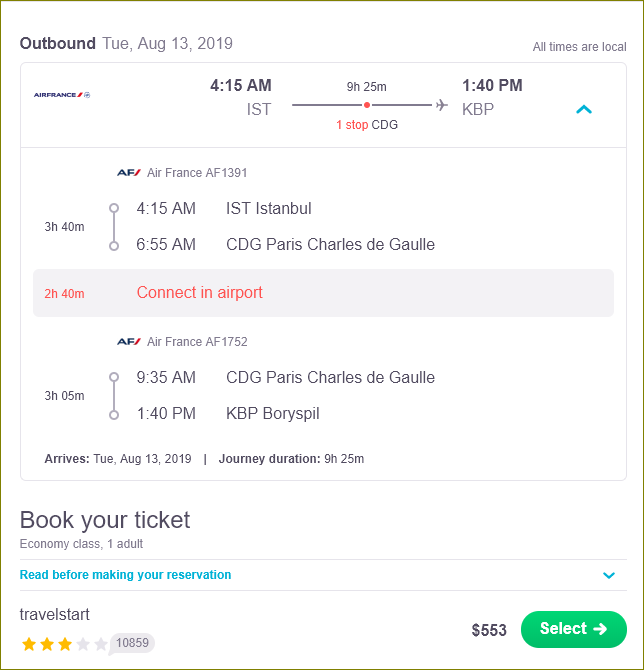The width and height of the screenshot is (644, 670).
Task: Click the Connect in airport layover row
Action: 323,293
